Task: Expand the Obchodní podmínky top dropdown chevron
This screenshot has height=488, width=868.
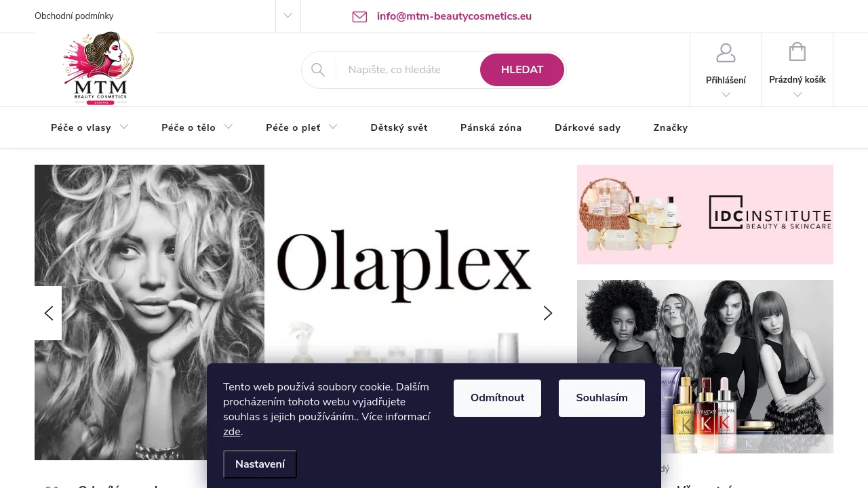Action: (x=288, y=16)
